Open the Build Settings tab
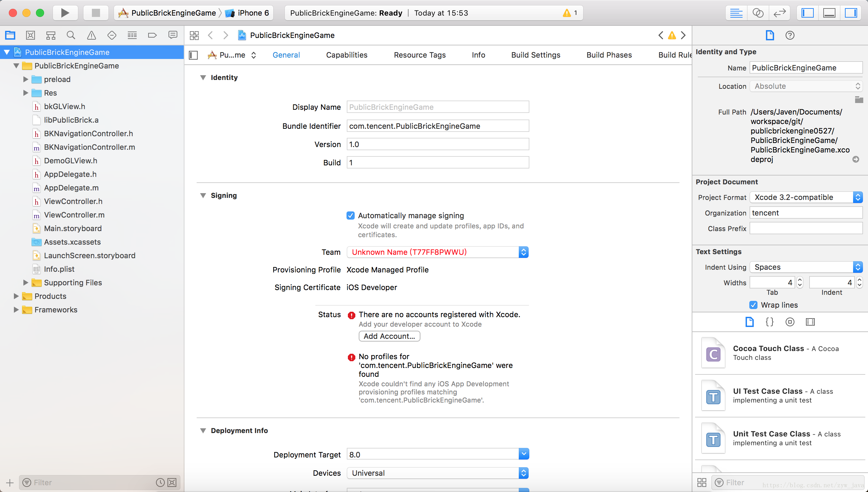This screenshot has height=492, width=868. [x=536, y=55]
